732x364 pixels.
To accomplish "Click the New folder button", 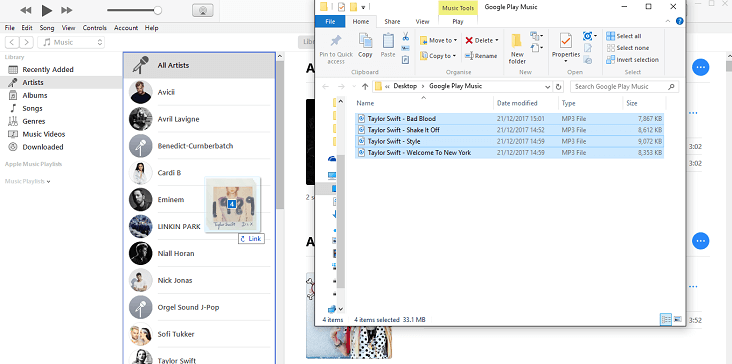I will 517,49.
